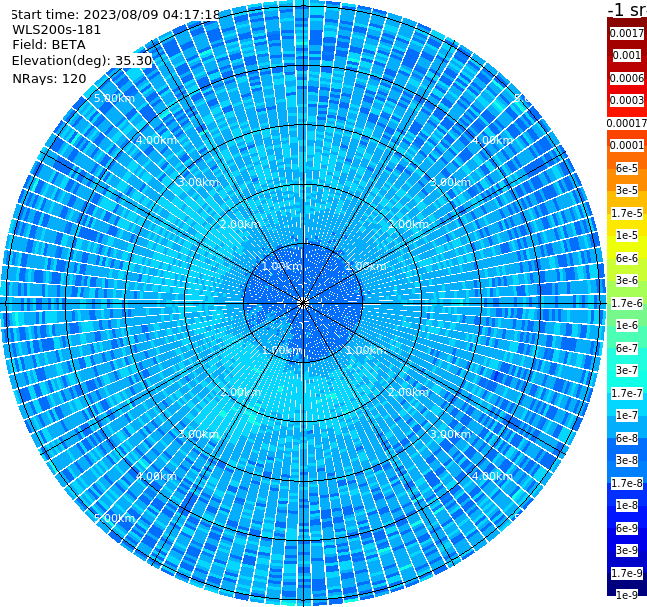This screenshot has width=647, height=607.
Task: Click the center of the polar plot
Action: click(x=303, y=303)
